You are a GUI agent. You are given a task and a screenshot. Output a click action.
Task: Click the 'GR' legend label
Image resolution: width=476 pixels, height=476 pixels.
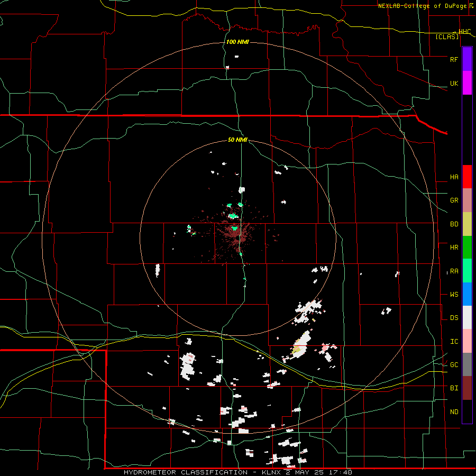[454, 200]
